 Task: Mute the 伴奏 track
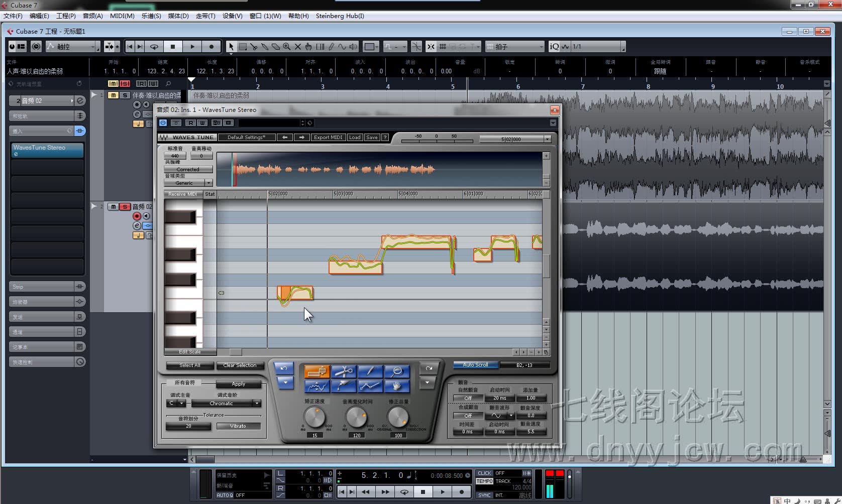click(114, 95)
